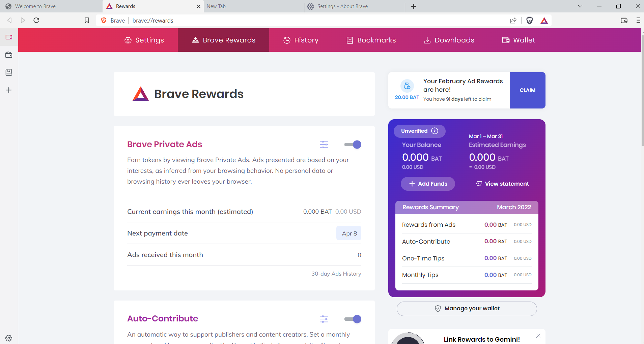Open Brave Shields lion icon

point(530,21)
